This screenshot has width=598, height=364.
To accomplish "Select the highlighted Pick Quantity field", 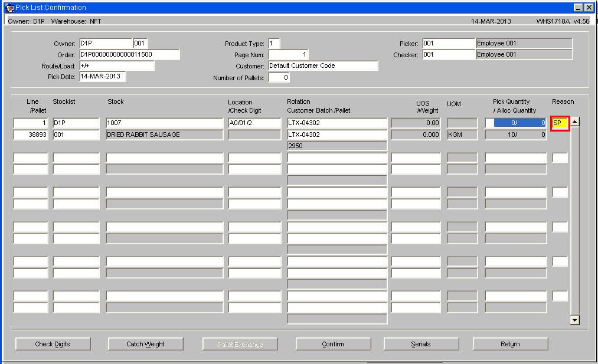I will point(515,123).
